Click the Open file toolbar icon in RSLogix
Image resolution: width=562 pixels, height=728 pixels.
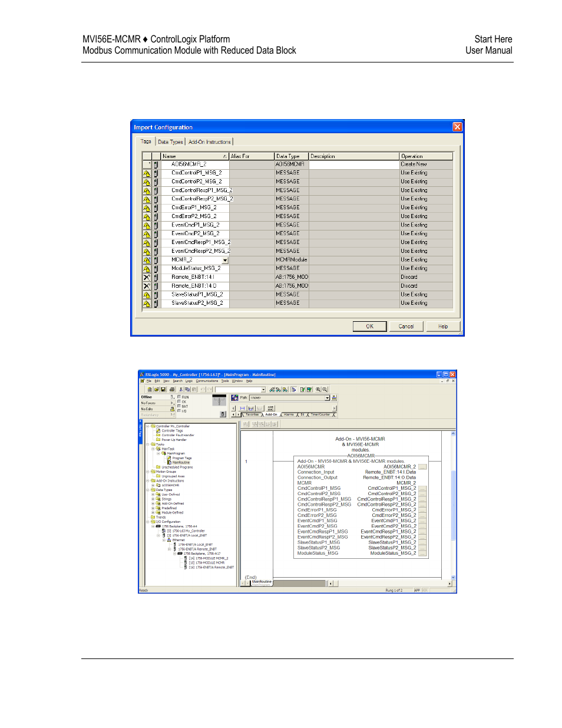pyautogui.click(x=157, y=390)
